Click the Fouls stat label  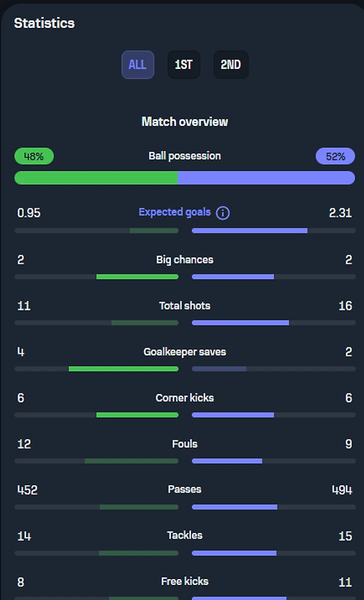click(184, 444)
